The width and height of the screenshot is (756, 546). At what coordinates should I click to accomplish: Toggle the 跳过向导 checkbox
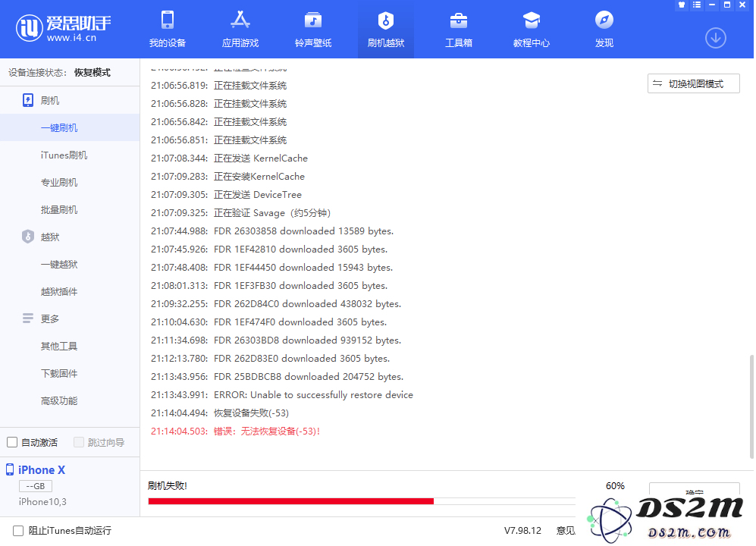(x=79, y=442)
